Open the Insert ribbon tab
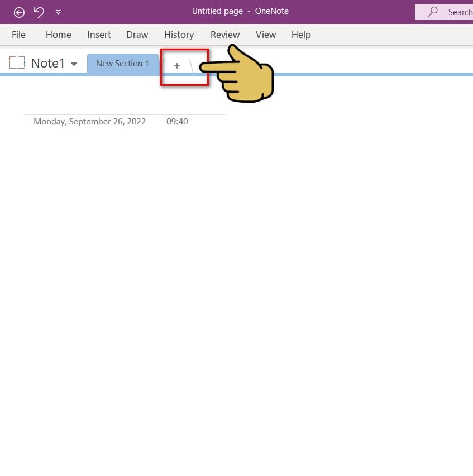The width and height of the screenshot is (473, 476). [99, 35]
